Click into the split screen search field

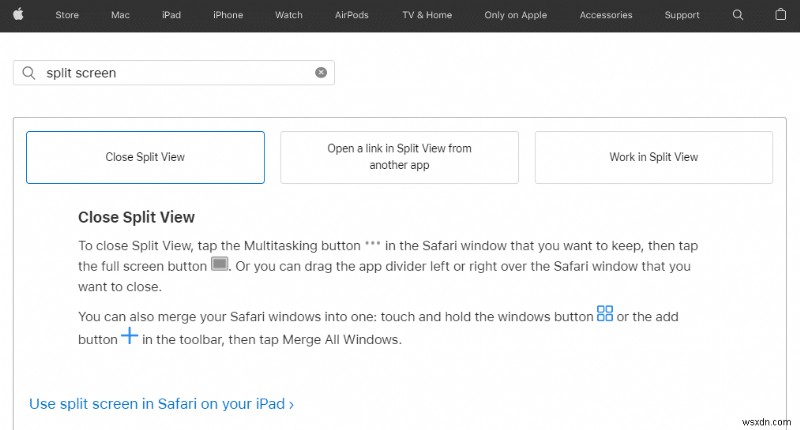(175, 73)
